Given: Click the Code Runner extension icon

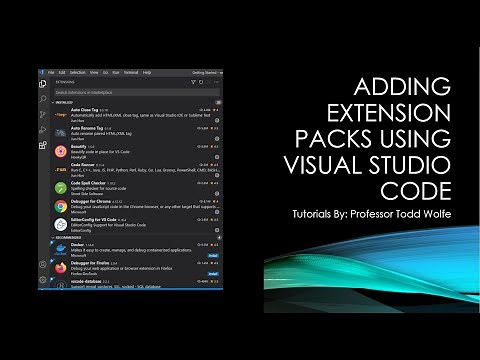Looking at the screenshot, I should click(61, 170).
